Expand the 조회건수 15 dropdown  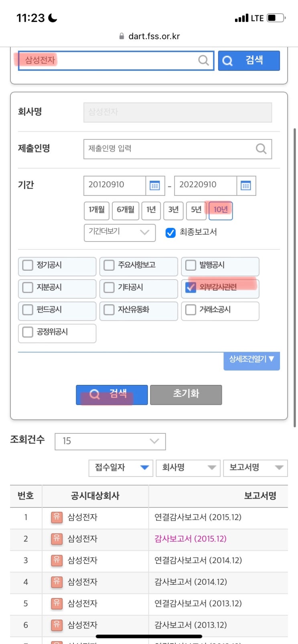pos(110,441)
